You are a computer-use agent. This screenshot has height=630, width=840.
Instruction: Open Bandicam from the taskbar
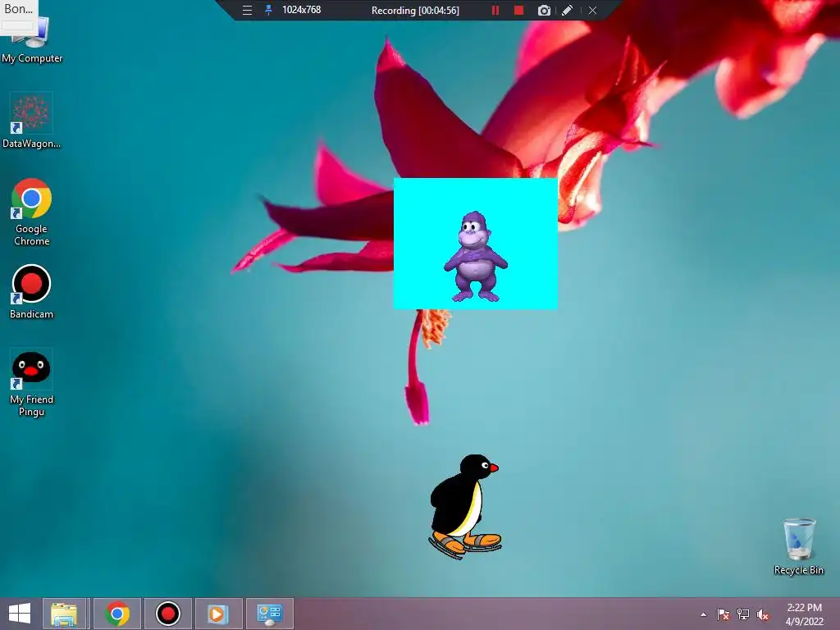[x=167, y=614]
